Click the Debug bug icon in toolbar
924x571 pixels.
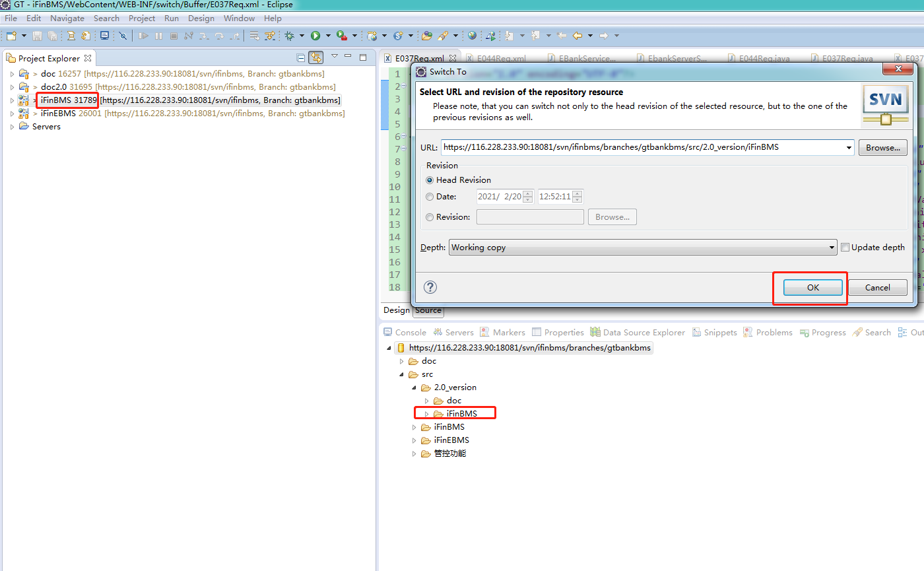pyautogui.click(x=289, y=36)
